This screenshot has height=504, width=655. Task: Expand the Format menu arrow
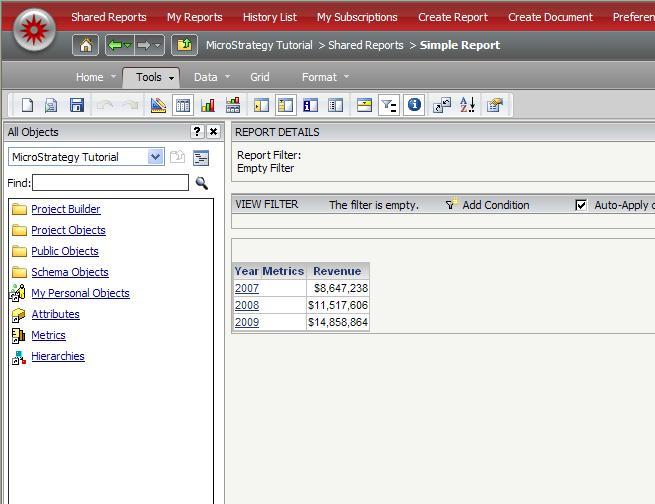click(346, 77)
